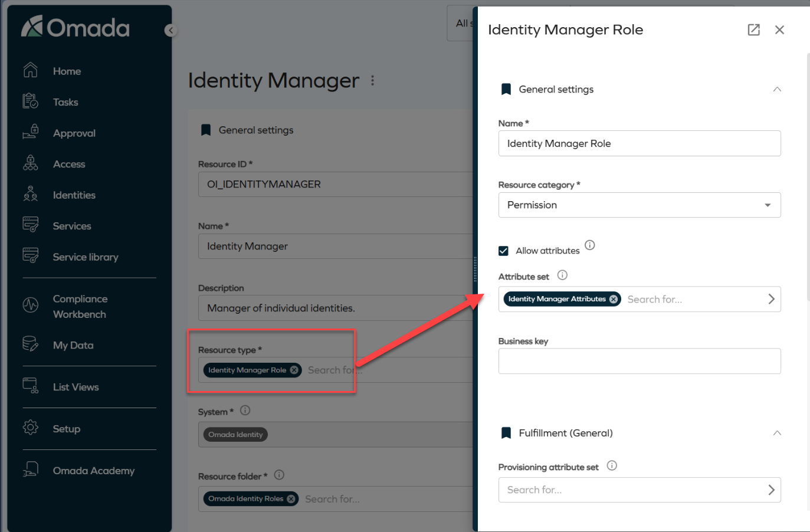Open the Omada Academy link
The image size is (810, 532).
coord(93,471)
